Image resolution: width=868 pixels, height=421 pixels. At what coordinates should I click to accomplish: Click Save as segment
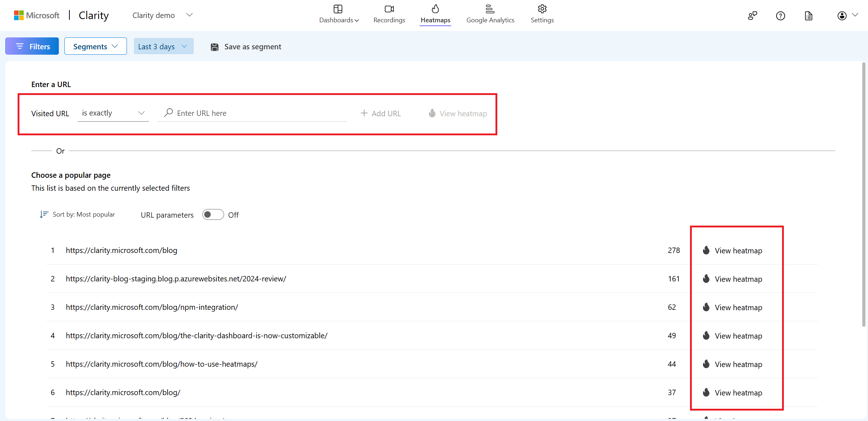point(246,47)
